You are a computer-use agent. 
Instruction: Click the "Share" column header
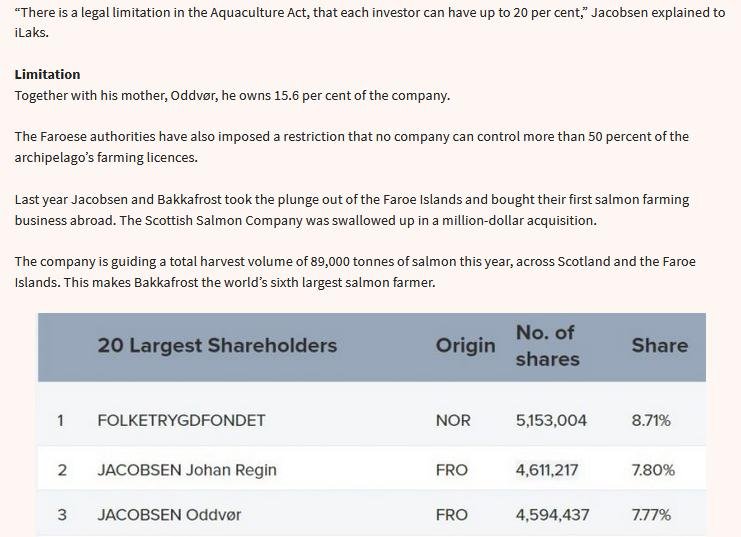pos(659,345)
